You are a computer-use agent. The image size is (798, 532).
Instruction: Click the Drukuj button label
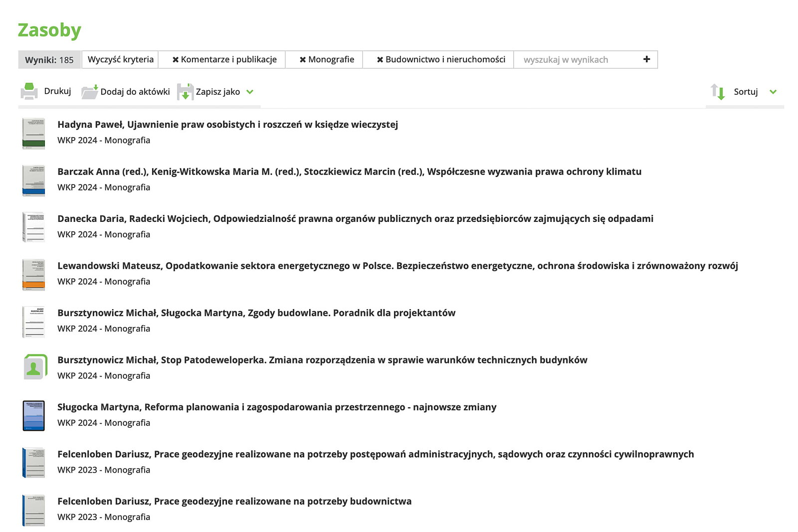click(x=58, y=91)
